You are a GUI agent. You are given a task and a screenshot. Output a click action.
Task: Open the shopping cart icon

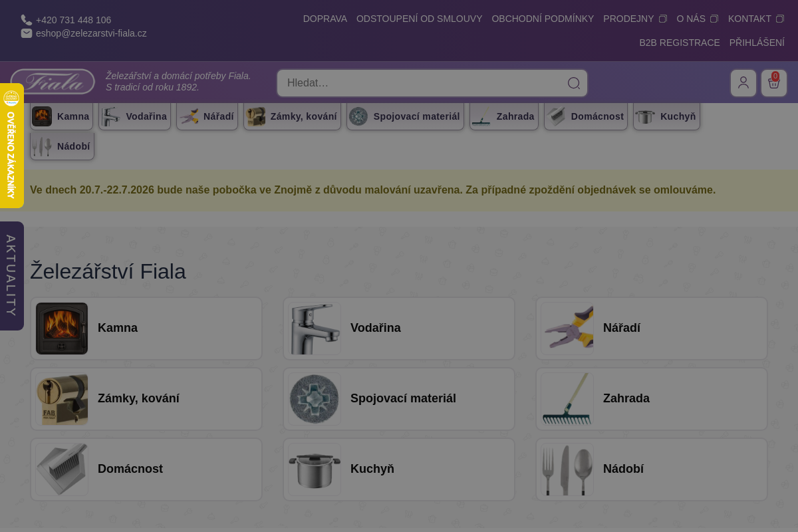click(x=774, y=83)
